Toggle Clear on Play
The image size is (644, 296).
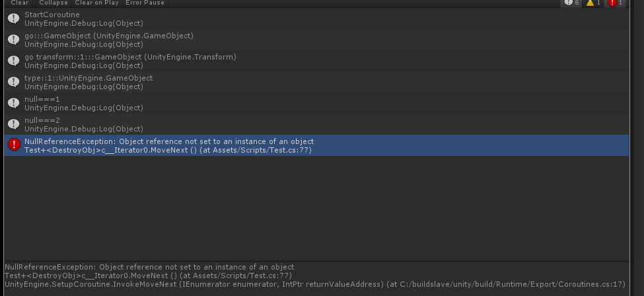pos(96,3)
